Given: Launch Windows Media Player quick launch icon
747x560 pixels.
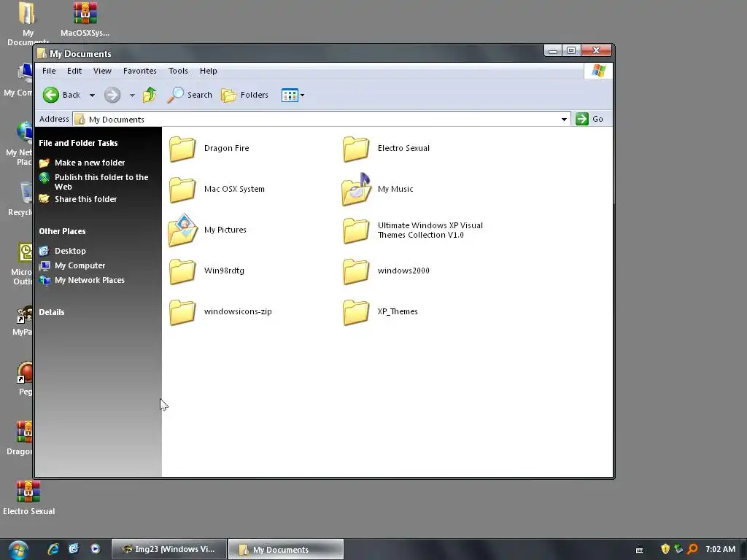Looking at the screenshot, I should (96, 549).
